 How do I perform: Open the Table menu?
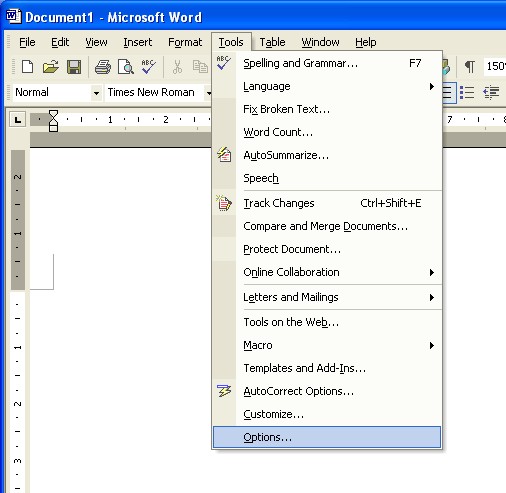click(272, 42)
